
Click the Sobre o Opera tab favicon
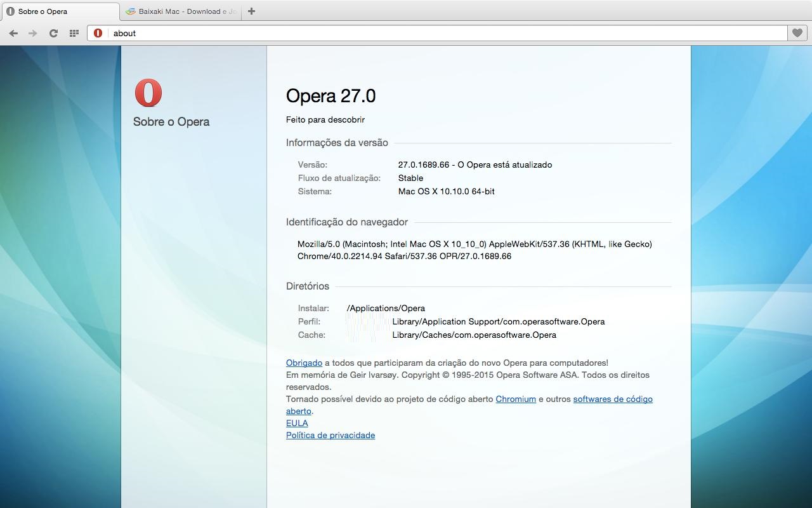pyautogui.click(x=10, y=11)
